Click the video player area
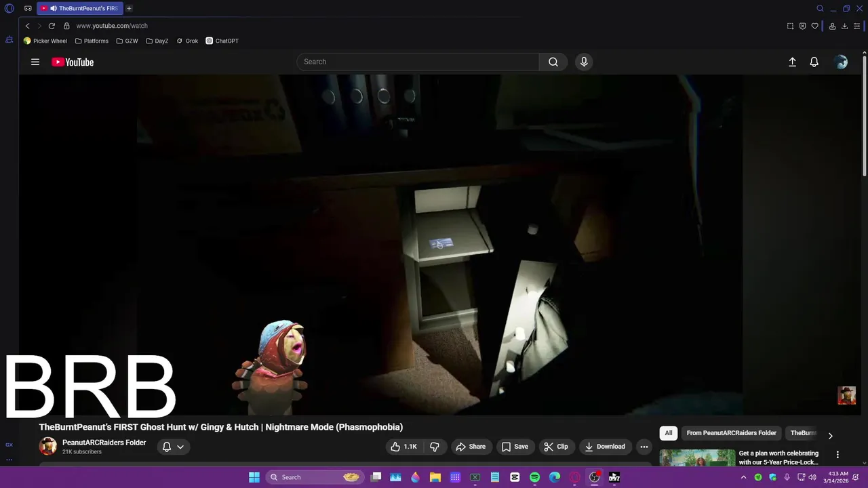This screenshot has height=488, width=868. click(440, 245)
